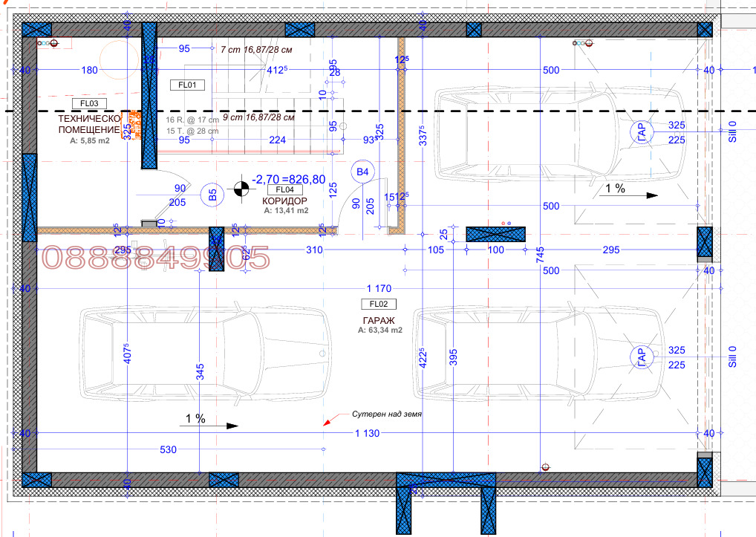The image size is (756, 537).
Task: Click the Сутерен над земя annotation text
Action: pos(388,414)
